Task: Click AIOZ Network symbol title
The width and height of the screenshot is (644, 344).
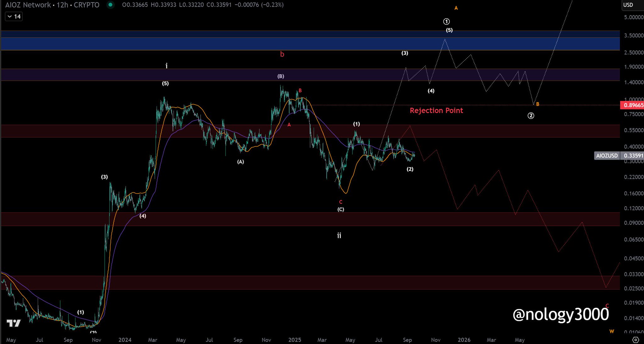Action: coord(28,5)
